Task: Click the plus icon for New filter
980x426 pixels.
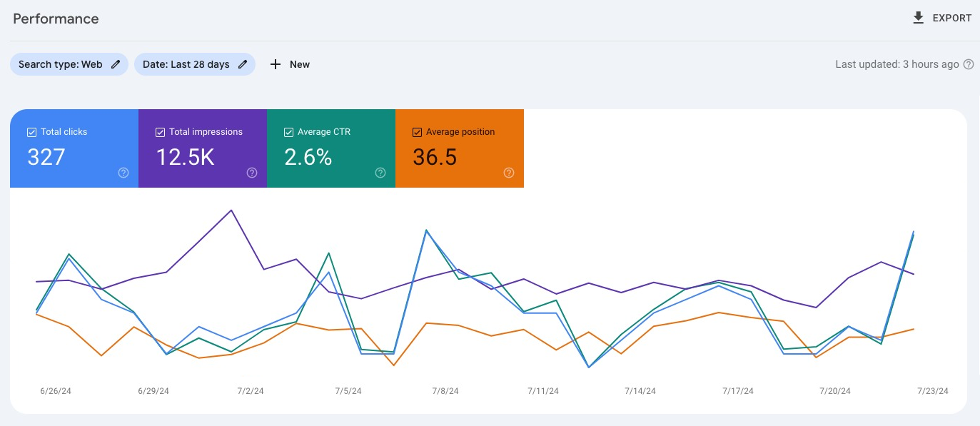Action: point(276,64)
